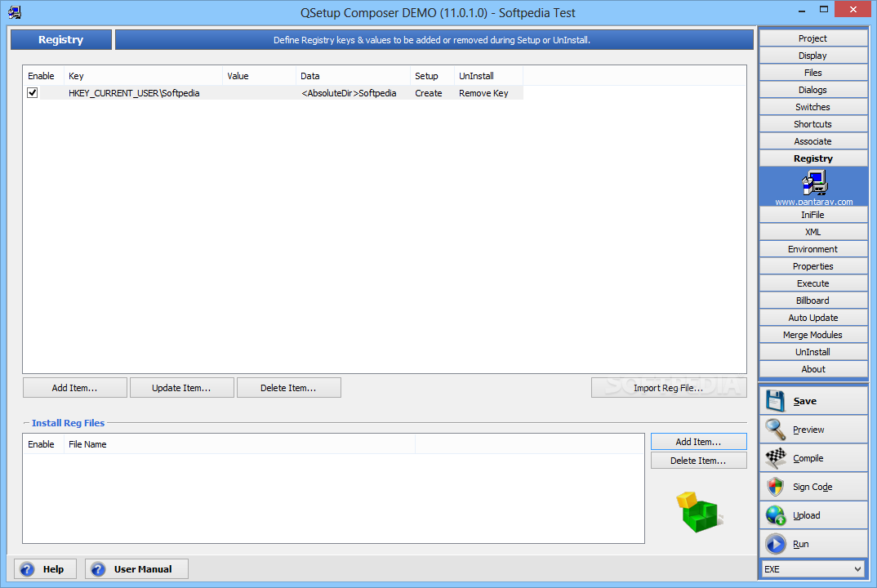Click the User Manual question mark icon
This screenshot has height=588, width=877.
tap(98, 569)
